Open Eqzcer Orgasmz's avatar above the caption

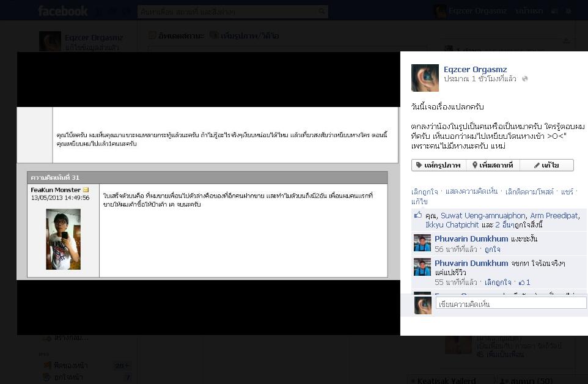[x=425, y=78]
